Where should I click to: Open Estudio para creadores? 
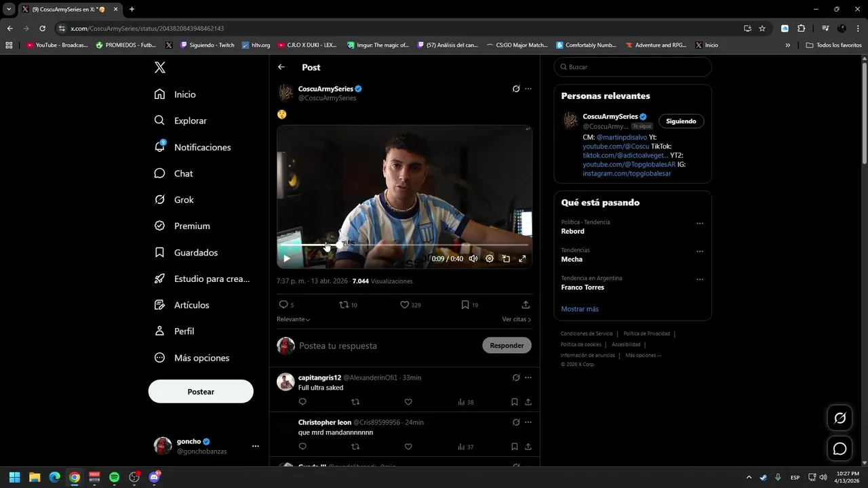point(202,279)
